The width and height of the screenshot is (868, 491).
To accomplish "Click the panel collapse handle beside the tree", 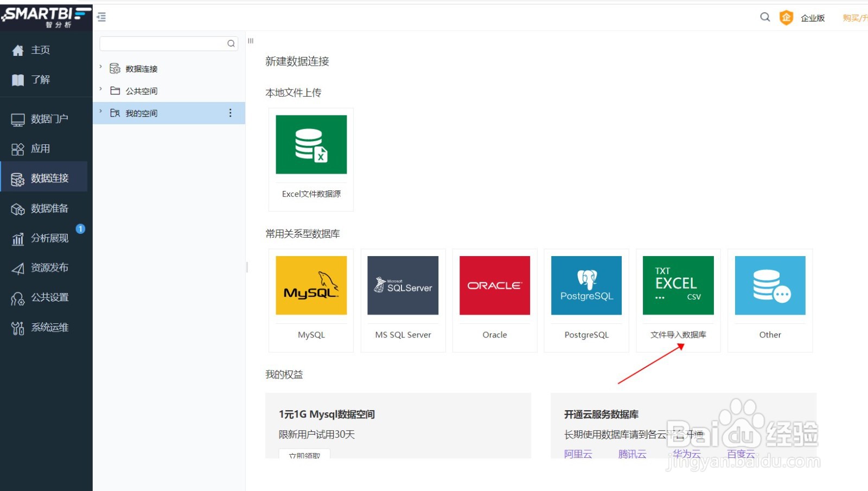I will [x=247, y=267].
